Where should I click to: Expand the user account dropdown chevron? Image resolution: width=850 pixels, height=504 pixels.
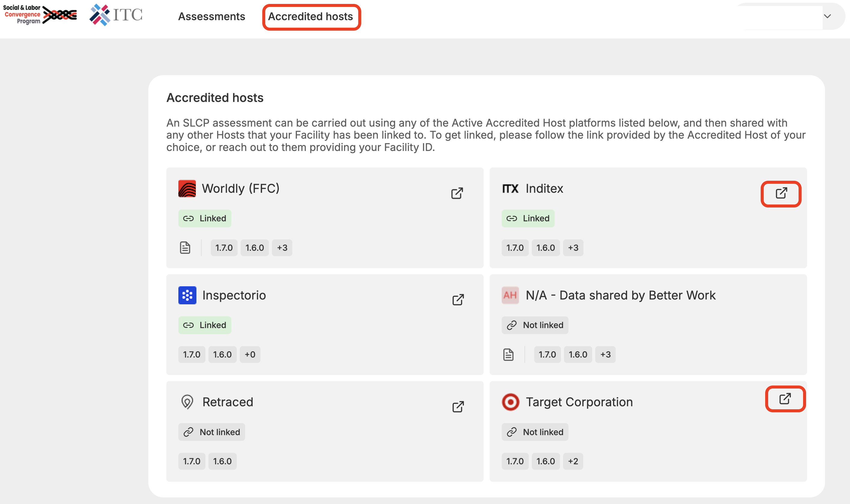tap(827, 16)
